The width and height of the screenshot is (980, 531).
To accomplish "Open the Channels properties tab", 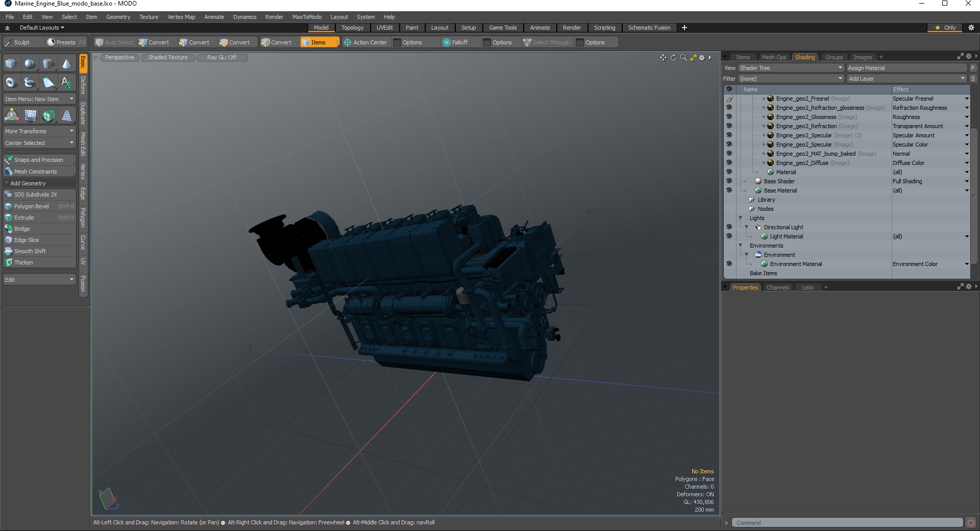I will tap(778, 287).
